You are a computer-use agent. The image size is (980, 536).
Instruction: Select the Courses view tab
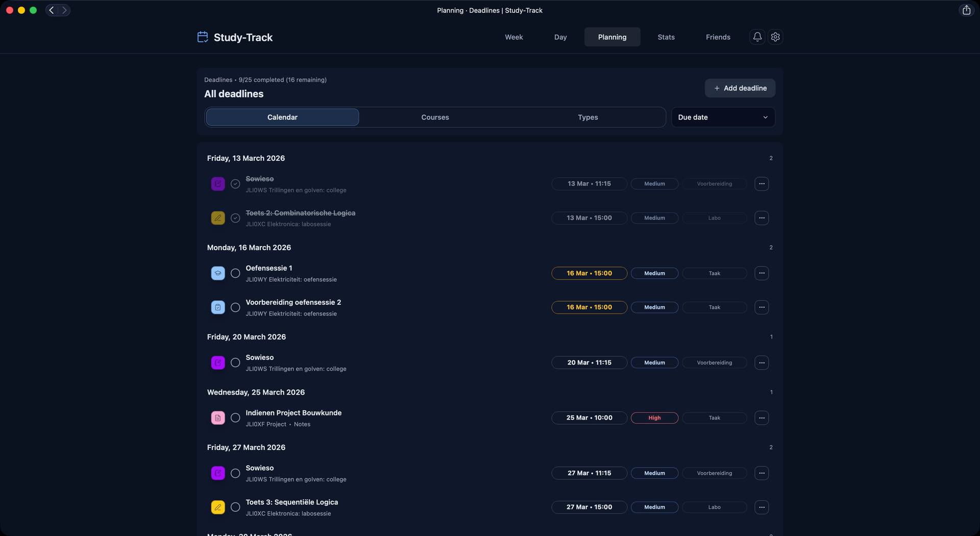tap(435, 117)
